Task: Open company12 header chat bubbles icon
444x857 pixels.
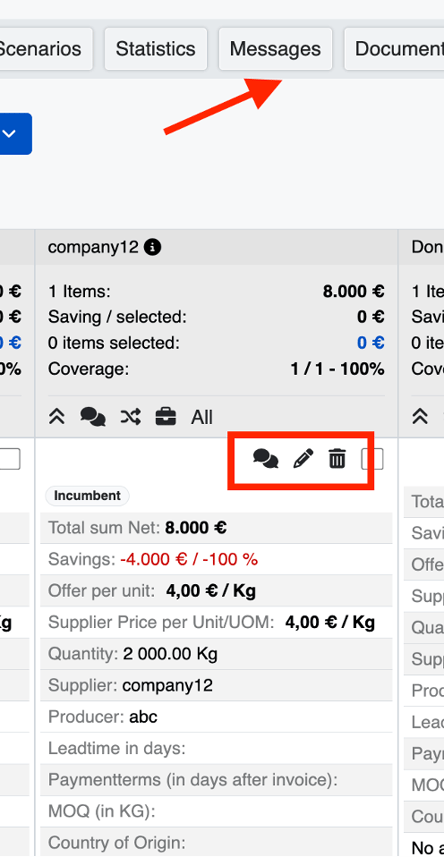Action: [x=93, y=417]
